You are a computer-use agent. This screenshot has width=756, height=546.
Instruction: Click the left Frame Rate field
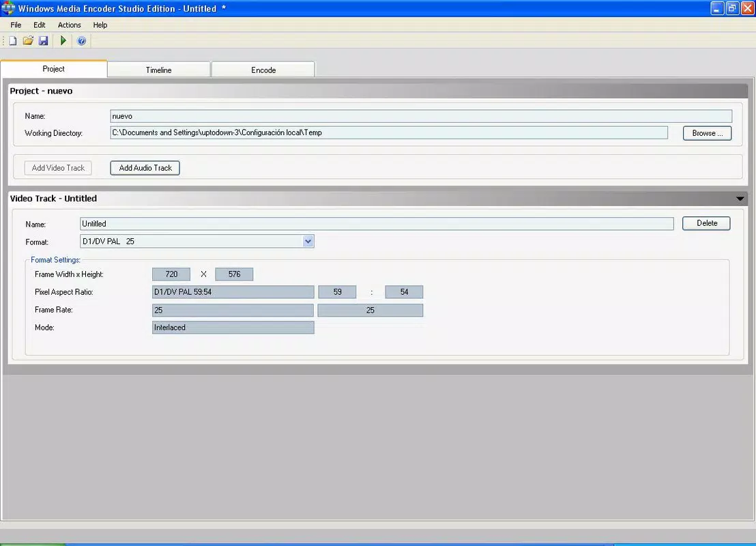coord(233,310)
